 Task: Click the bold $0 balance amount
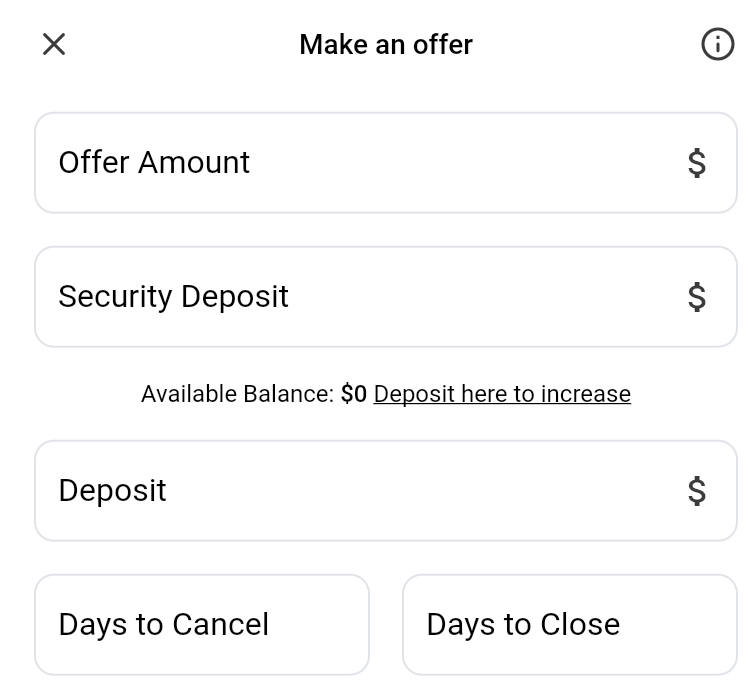click(x=354, y=394)
